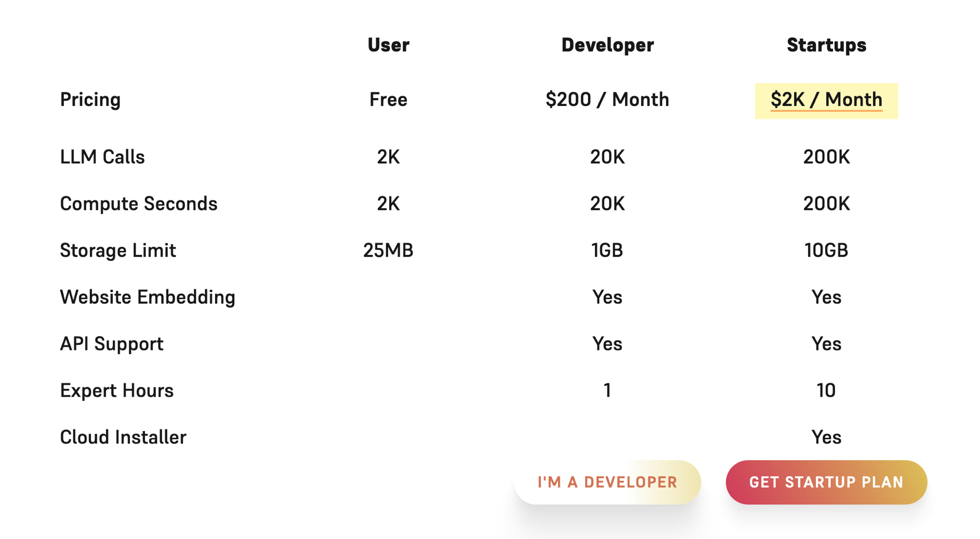This screenshot has width=980, height=539.
Task: Click the Compute Seconds row label
Action: click(x=139, y=204)
